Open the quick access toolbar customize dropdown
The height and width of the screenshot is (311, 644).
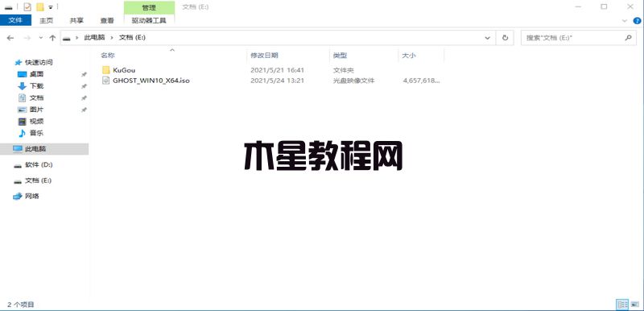click(x=50, y=7)
